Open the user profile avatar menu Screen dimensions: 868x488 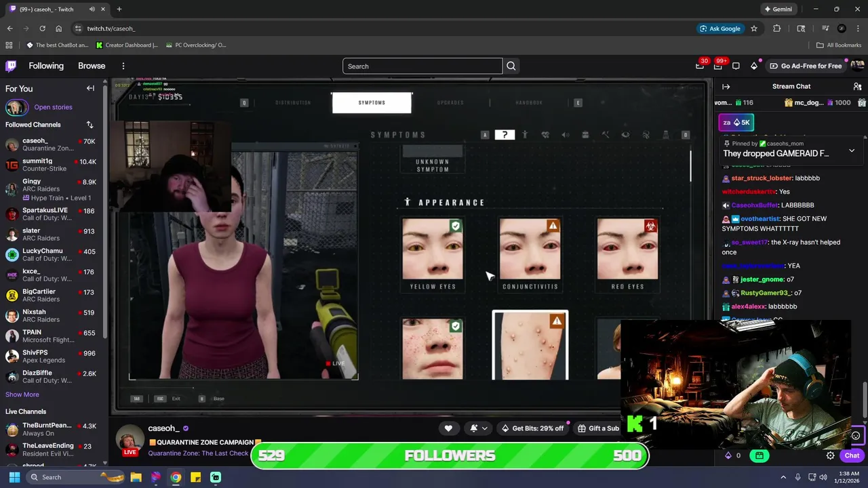tap(857, 66)
